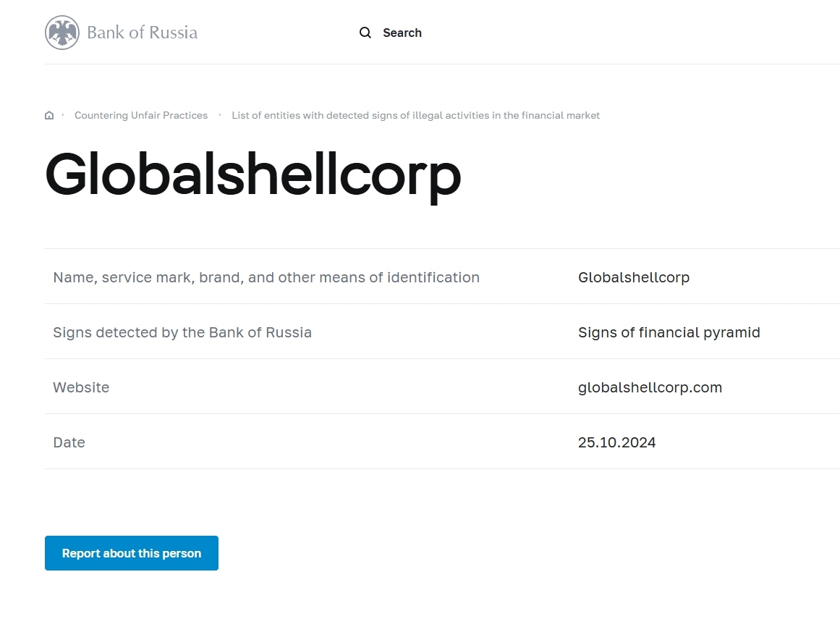The width and height of the screenshot is (840, 619).
Task: Select the Website row label
Action: (x=81, y=387)
